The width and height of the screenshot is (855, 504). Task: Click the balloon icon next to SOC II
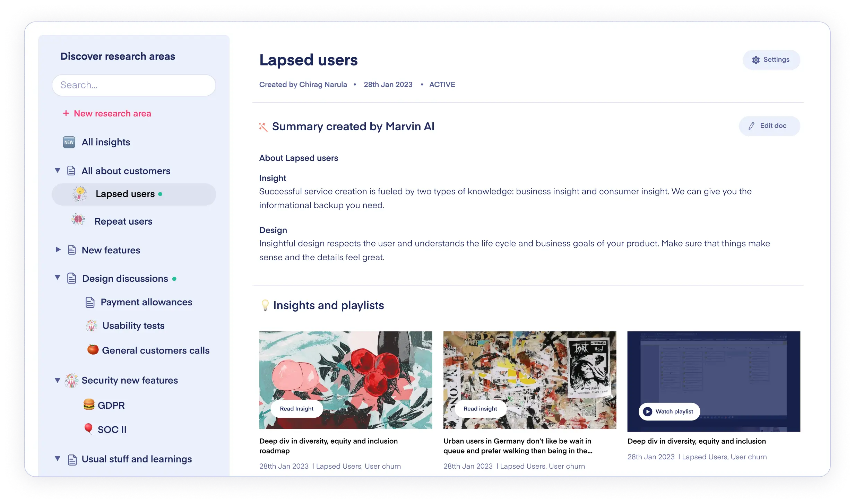(x=89, y=429)
